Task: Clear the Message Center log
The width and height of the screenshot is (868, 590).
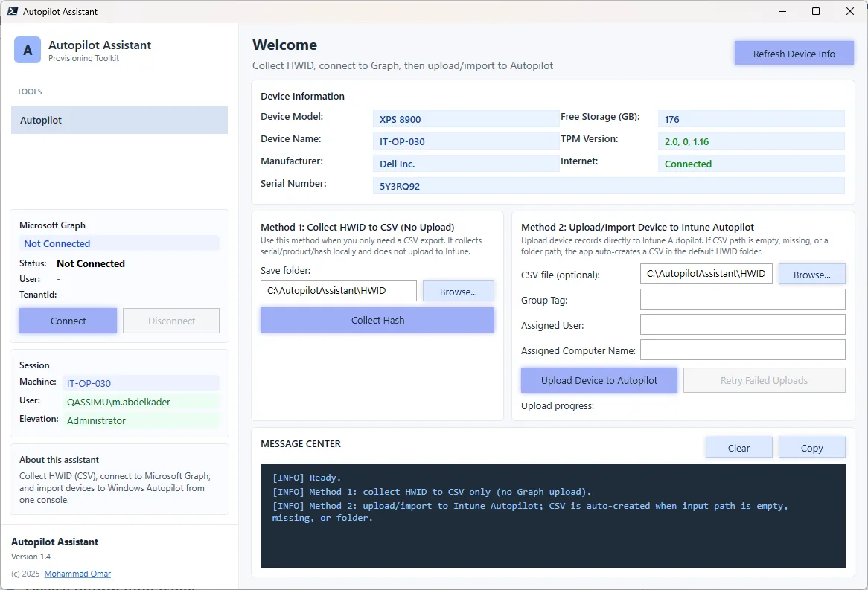Action: pyautogui.click(x=738, y=448)
